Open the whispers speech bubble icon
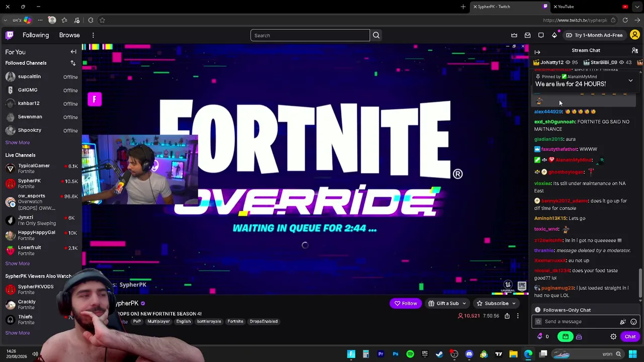The width and height of the screenshot is (644, 362). 541,35
